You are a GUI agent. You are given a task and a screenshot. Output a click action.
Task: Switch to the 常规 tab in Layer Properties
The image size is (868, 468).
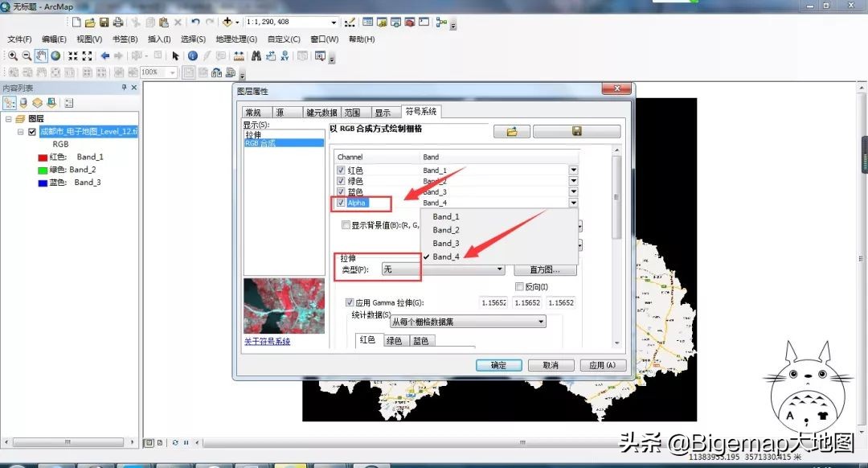pos(254,112)
